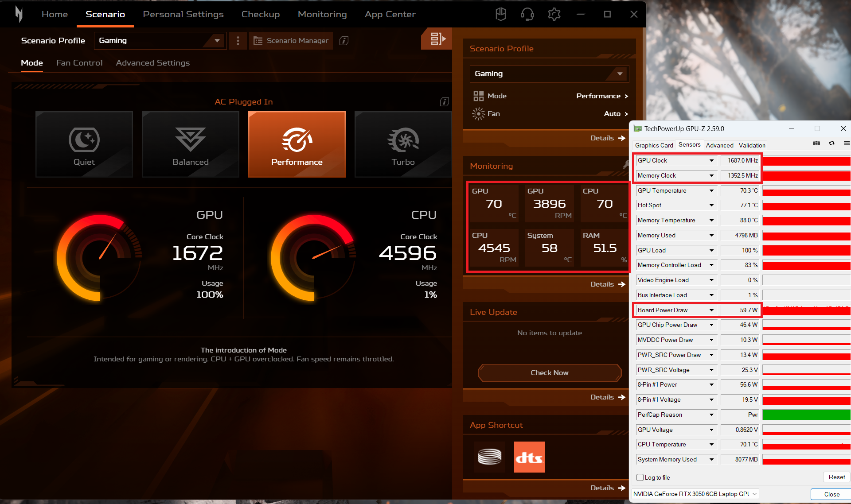Click the GPU Clock sensor graph bar
The image size is (851, 504).
pyautogui.click(x=807, y=161)
